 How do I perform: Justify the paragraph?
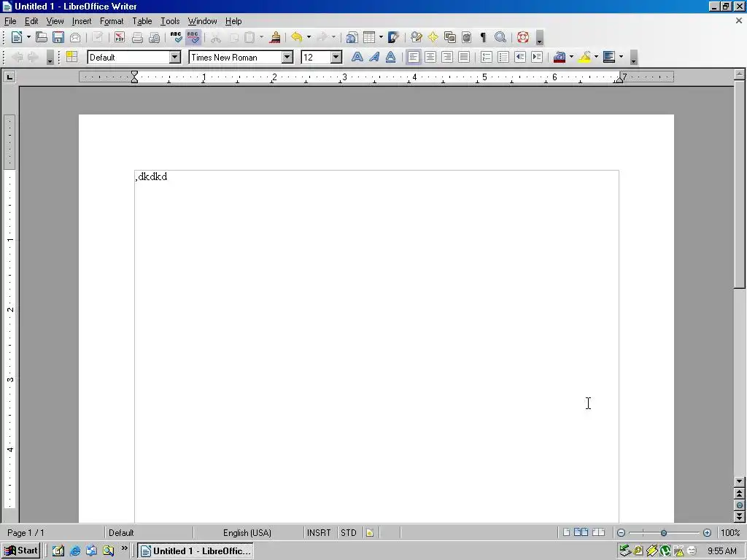click(x=463, y=57)
